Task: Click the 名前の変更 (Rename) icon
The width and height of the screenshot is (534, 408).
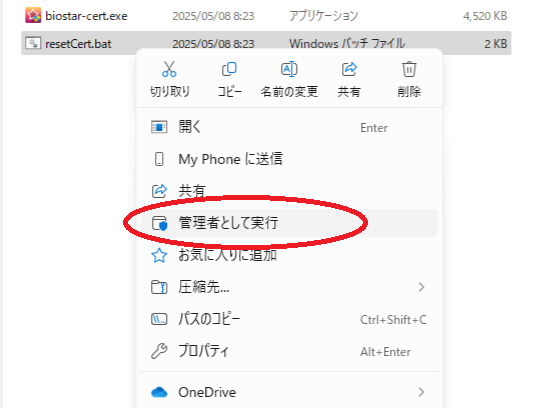Action: (289, 69)
